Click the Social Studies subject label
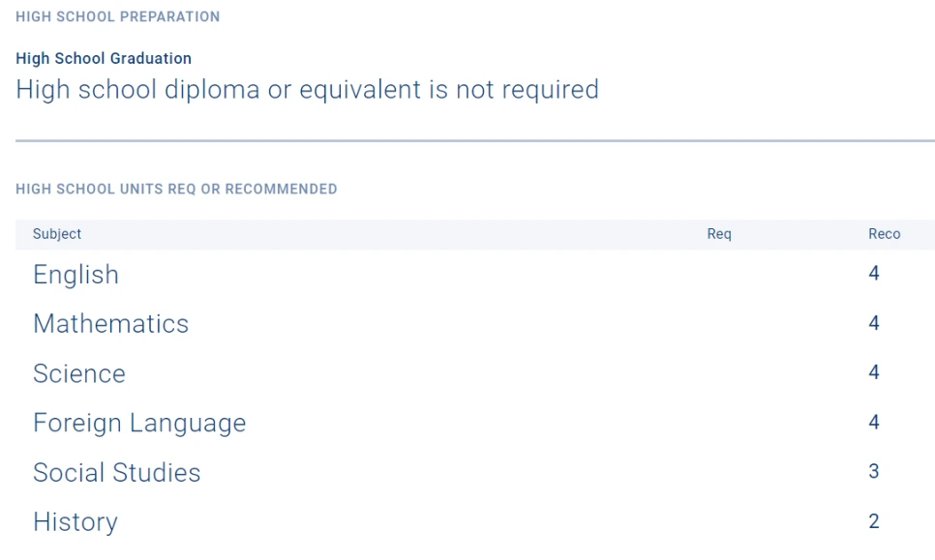Viewport: 935px width, 560px height. (116, 472)
